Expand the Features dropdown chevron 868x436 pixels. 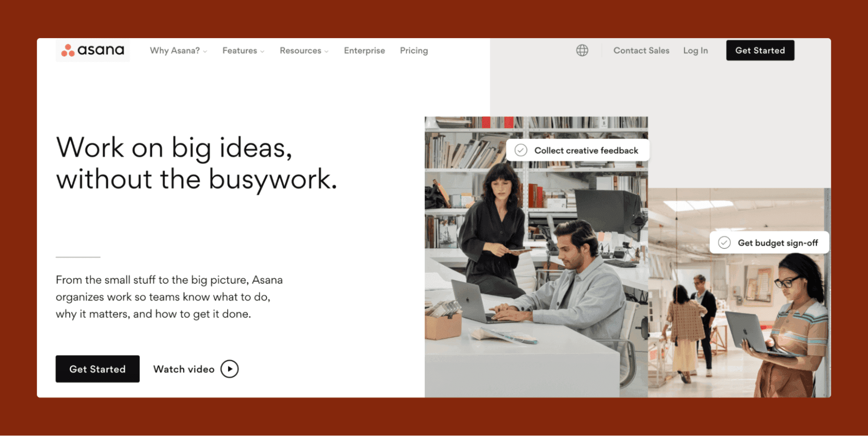point(262,52)
